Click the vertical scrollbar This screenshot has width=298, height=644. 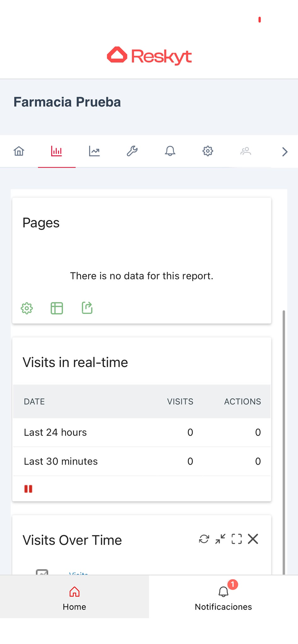(284, 443)
